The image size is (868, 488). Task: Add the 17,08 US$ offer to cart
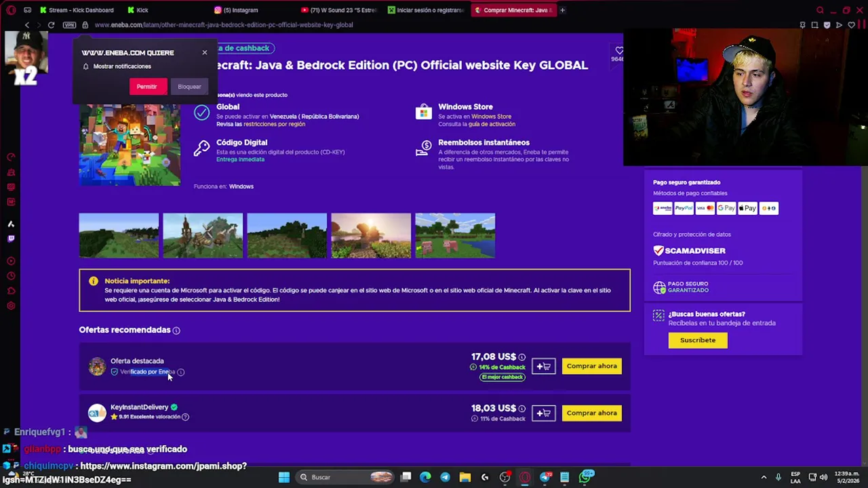coord(543,366)
